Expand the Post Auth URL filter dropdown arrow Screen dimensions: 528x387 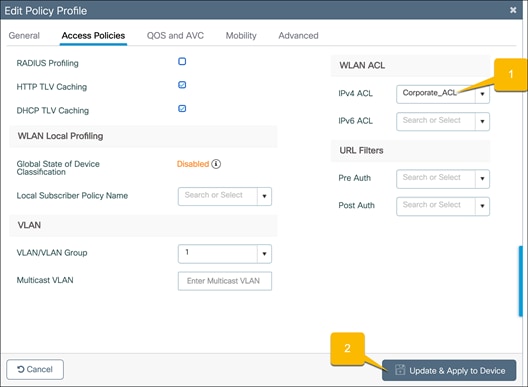pyautogui.click(x=482, y=206)
